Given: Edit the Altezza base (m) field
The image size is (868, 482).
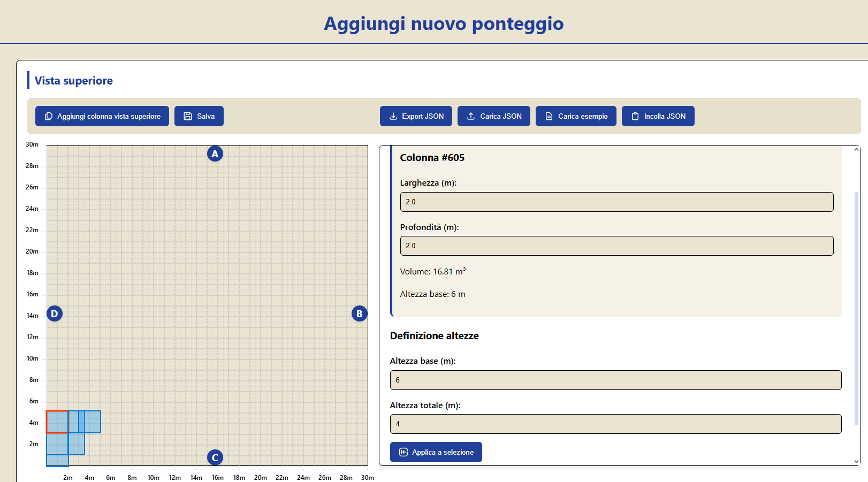Looking at the screenshot, I should coord(615,380).
